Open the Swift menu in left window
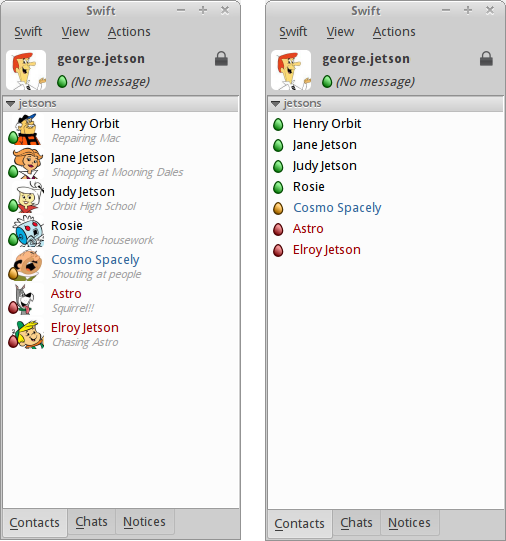 28,32
